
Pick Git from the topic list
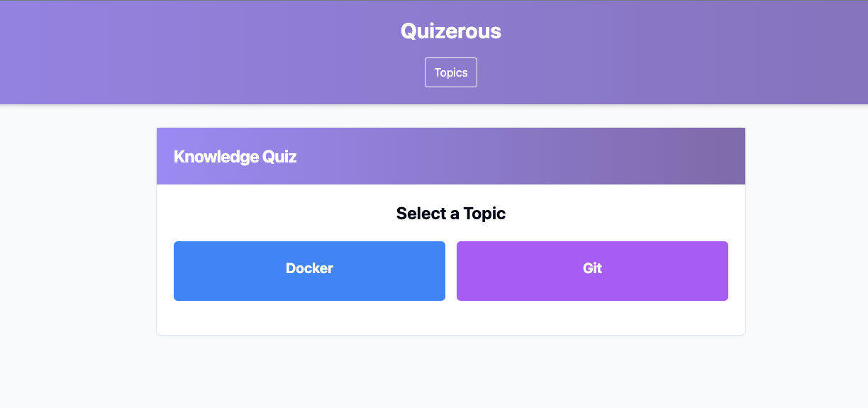pos(592,270)
